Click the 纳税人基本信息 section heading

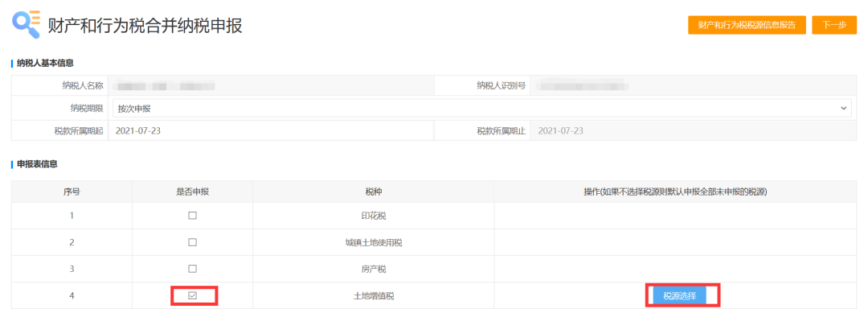(x=45, y=63)
